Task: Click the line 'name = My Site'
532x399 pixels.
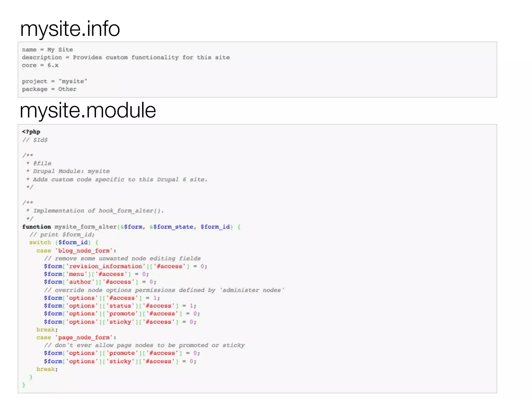Action: 47,50
